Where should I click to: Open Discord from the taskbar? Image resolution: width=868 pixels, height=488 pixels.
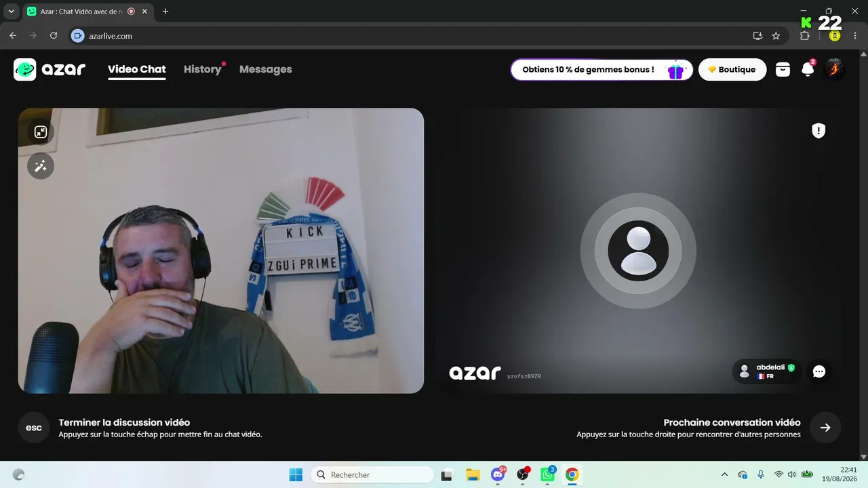click(498, 475)
